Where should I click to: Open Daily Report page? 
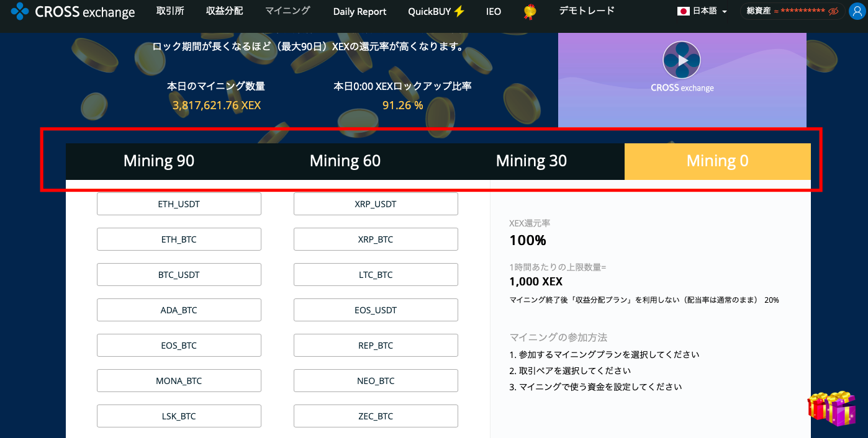(x=359, y=11)
